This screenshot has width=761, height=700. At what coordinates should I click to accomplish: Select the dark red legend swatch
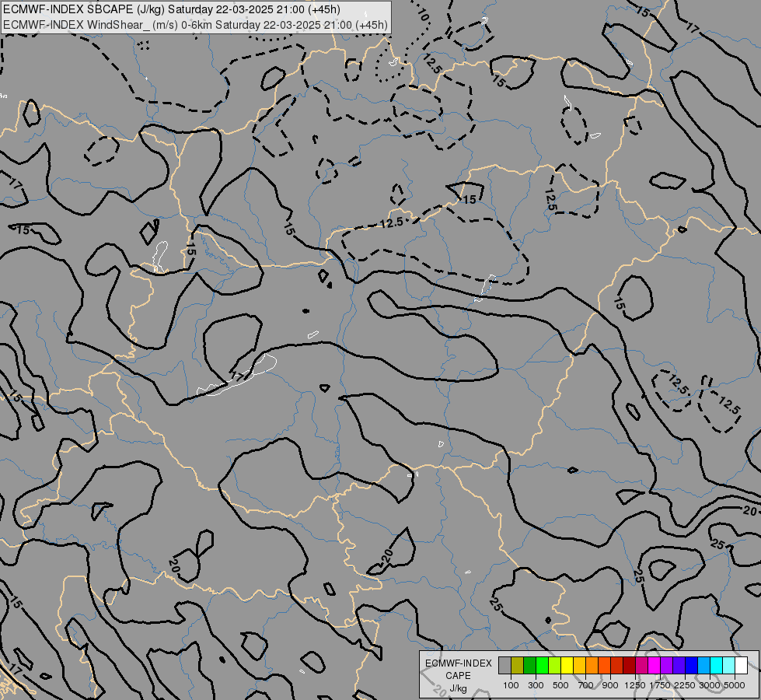point(630,666)
